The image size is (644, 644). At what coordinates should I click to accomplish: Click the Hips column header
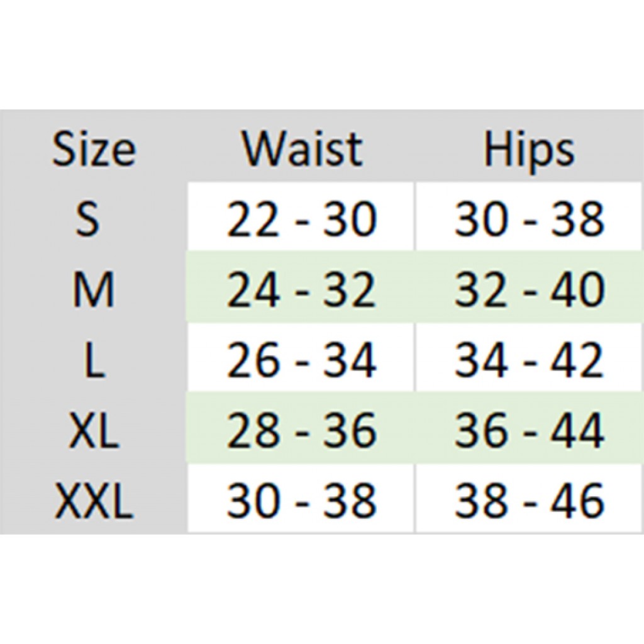(528, 150)
